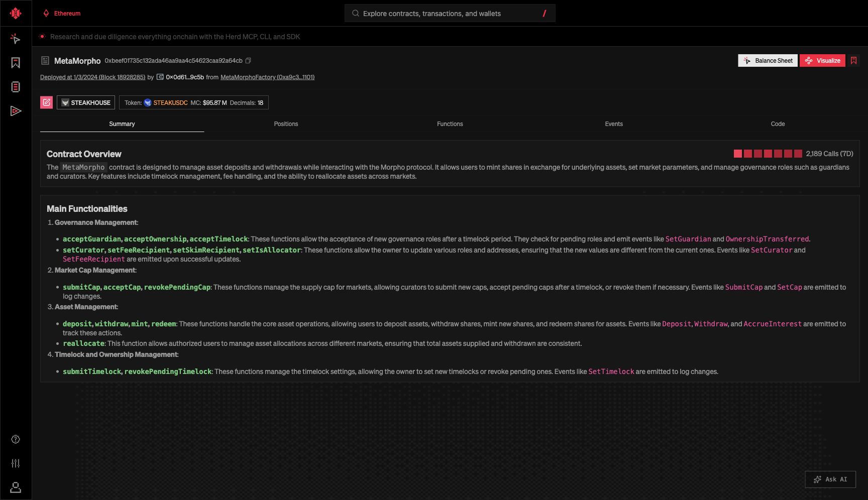
Task: Open the Balance Sheet view
Action: (x=768, y=61)
